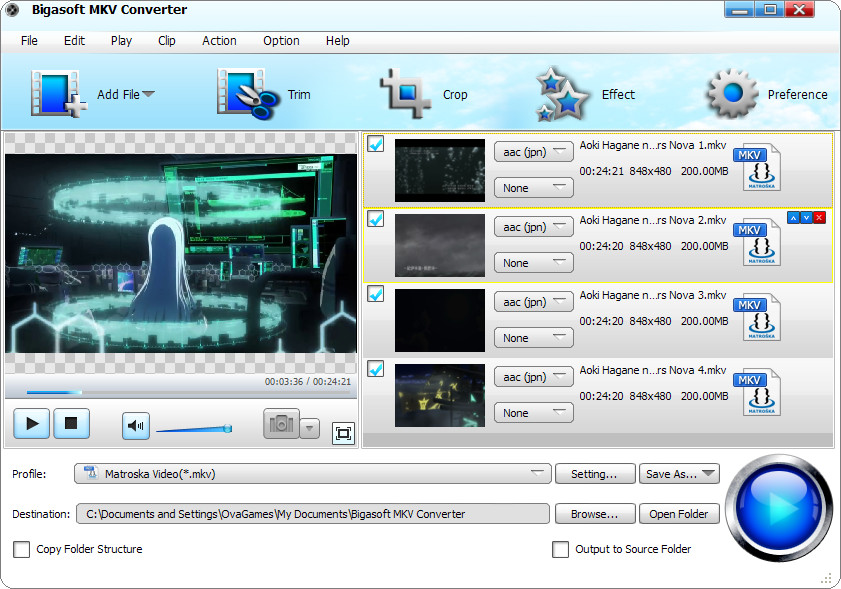Open the Action menu
The height and width of the screenshot is (589, 841).
[219, 41]
